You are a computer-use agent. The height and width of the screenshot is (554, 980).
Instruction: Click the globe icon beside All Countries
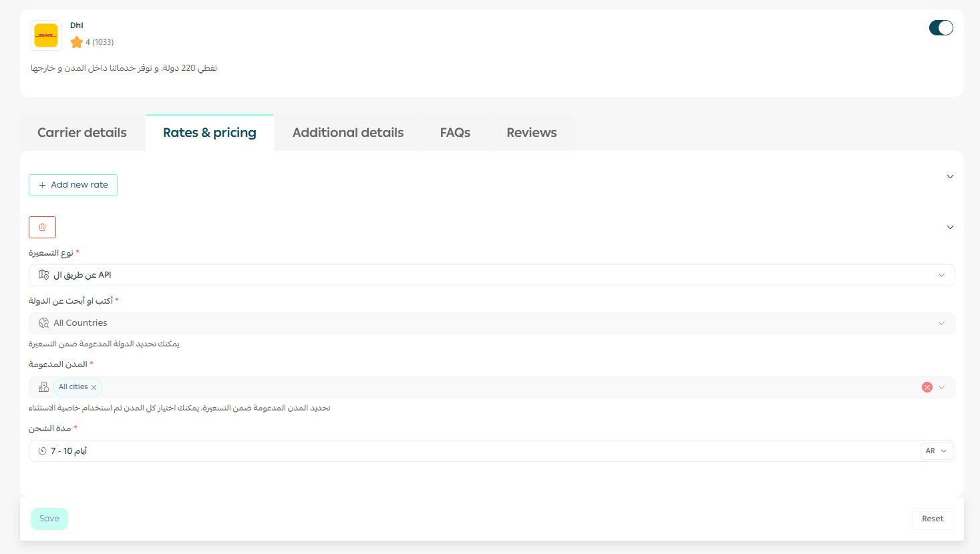point(44,323)
